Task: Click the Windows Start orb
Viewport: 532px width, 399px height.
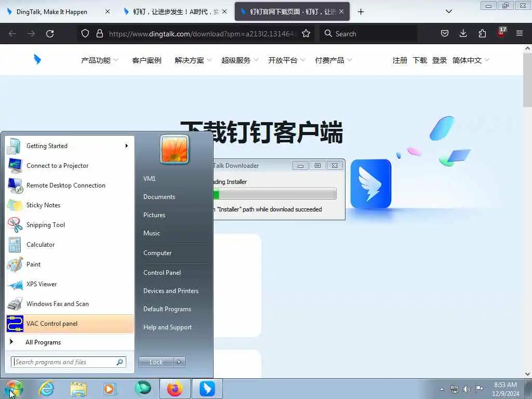Action: 14,389
